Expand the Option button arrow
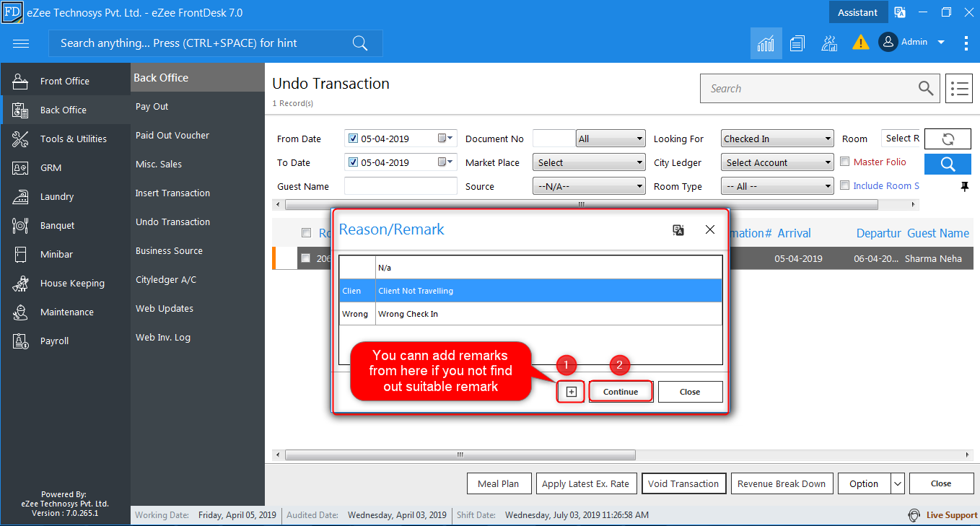The image size is (980, 526). 898,483
